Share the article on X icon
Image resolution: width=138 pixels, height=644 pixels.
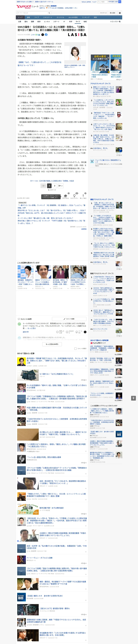43,35
